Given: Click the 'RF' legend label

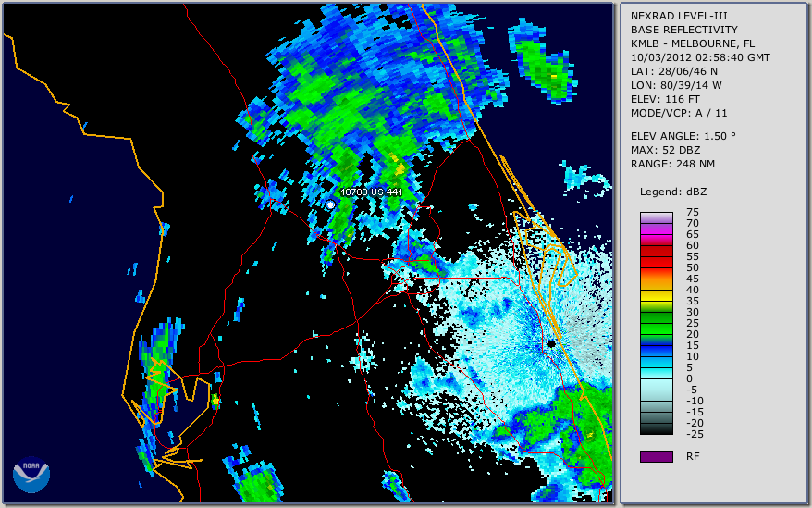Looking at the screenshot, I should [x=693, y=457].
